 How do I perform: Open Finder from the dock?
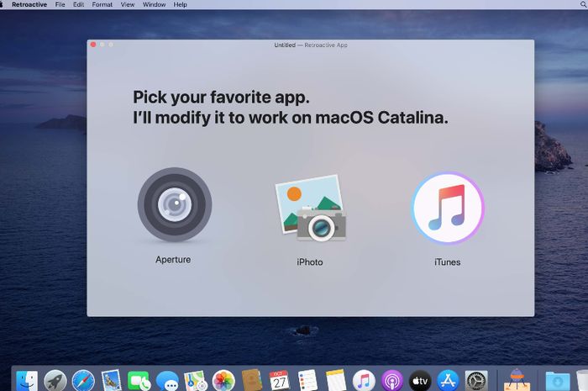(28, 381)
